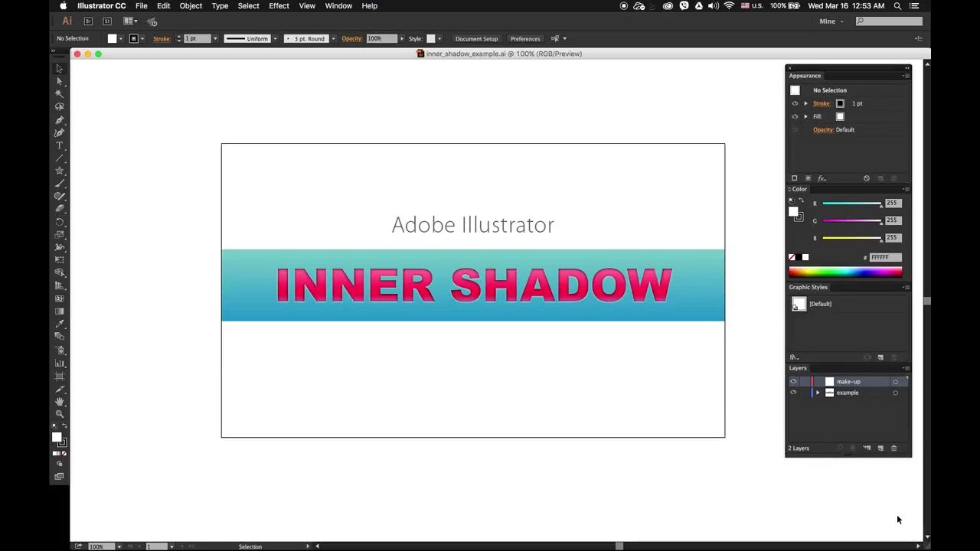Hide the example layer
Viewport: 980px width, 551px height.
(793, 393)
